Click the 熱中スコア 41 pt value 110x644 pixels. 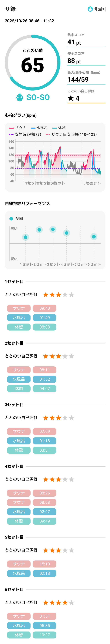click(x=74, y=42)
